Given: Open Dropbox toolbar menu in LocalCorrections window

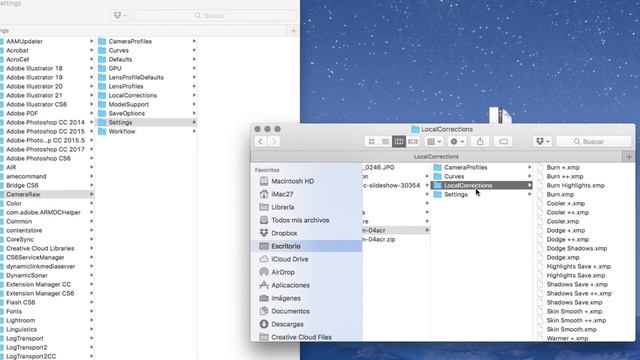Looking at the screenshot, I should [542, 141].
